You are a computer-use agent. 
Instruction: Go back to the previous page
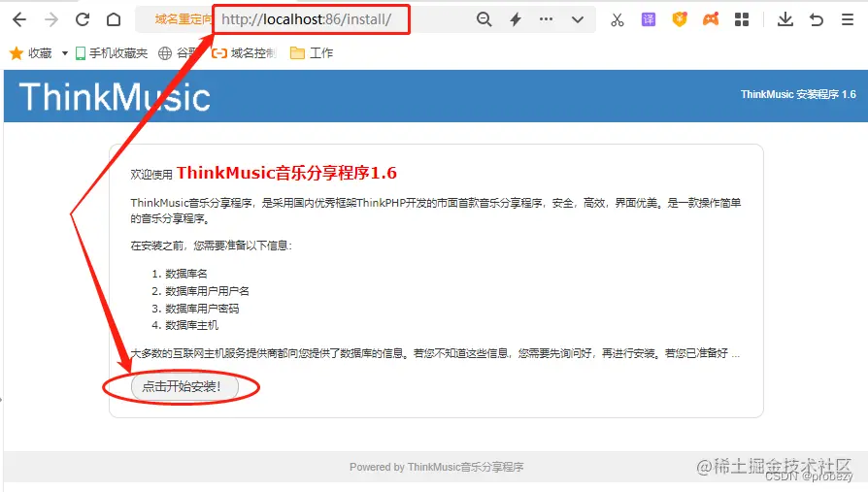(x=19, y=20)
